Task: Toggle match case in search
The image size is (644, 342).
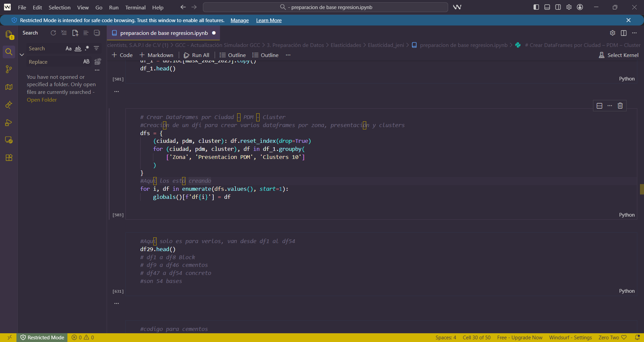Action: [68, 49]
